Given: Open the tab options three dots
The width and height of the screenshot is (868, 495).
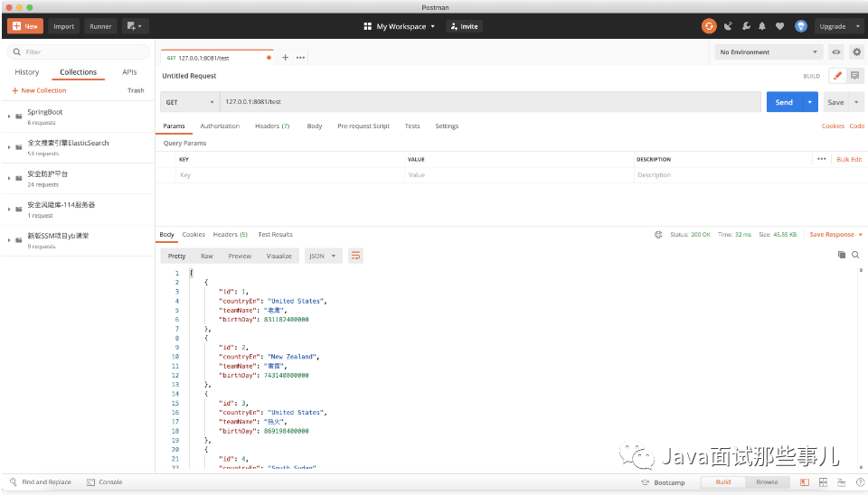Looking at the screenshot, I should coord(300,58).
